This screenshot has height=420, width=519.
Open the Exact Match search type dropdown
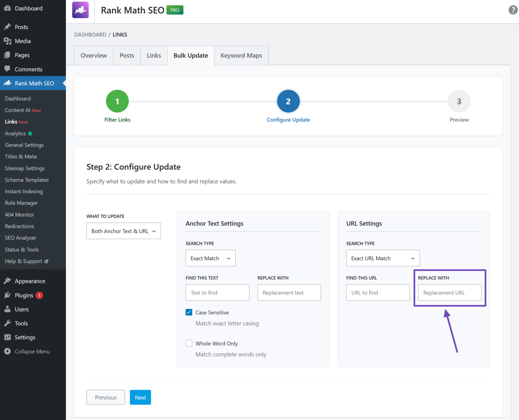(210, 258)
